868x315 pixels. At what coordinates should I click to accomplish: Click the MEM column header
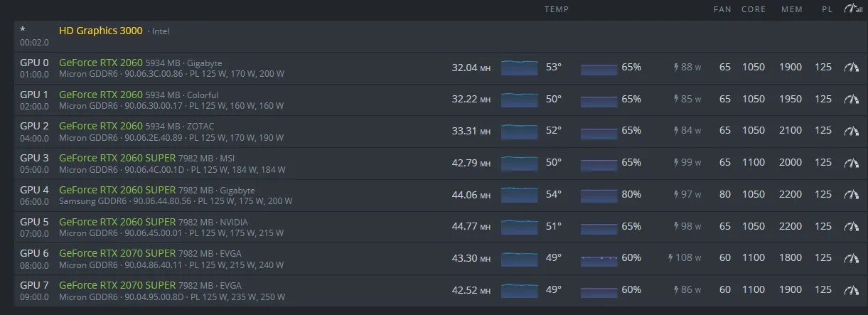pos(792,9)
